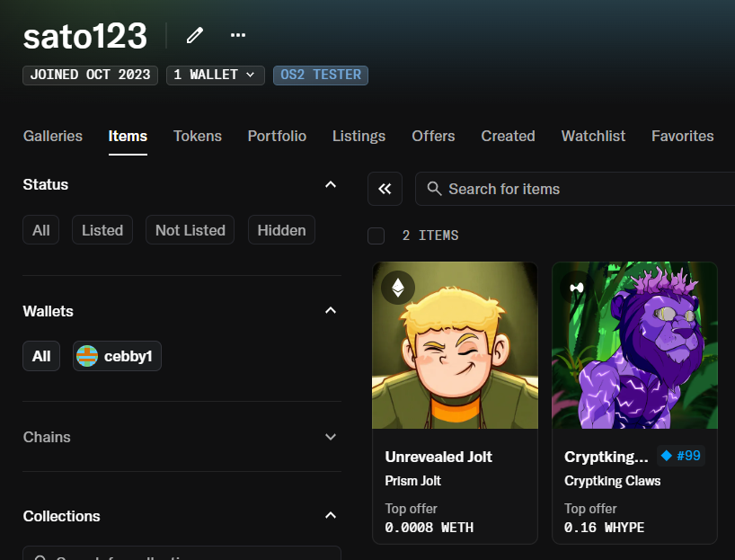Switch to the Offers tab

433,136
